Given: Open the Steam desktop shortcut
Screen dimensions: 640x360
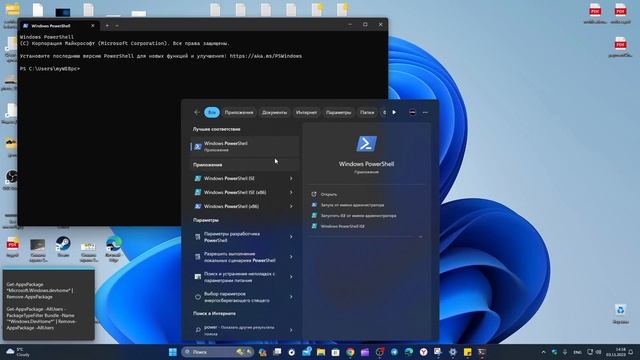Looking at the screenshot, I should click(x=63, y=246).
